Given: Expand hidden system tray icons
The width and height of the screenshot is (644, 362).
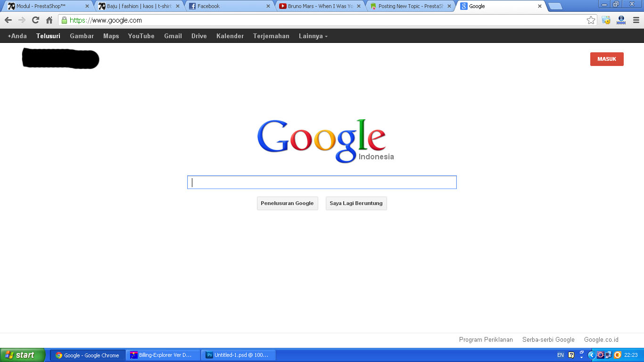Looking at the screenshot, I should [x=591, y=355].
